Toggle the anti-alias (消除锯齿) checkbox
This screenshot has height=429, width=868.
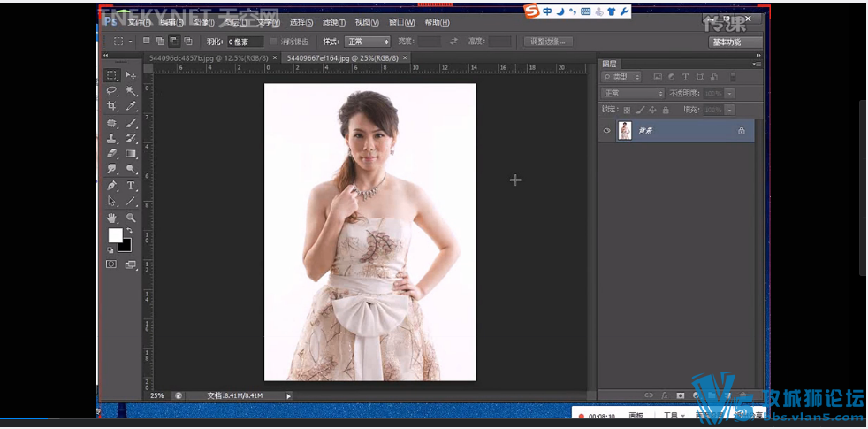coord(273,42)
